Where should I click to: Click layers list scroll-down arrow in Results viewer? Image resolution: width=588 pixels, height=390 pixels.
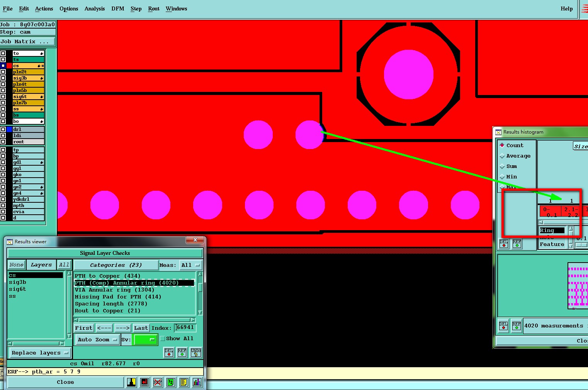click(69, 337)
